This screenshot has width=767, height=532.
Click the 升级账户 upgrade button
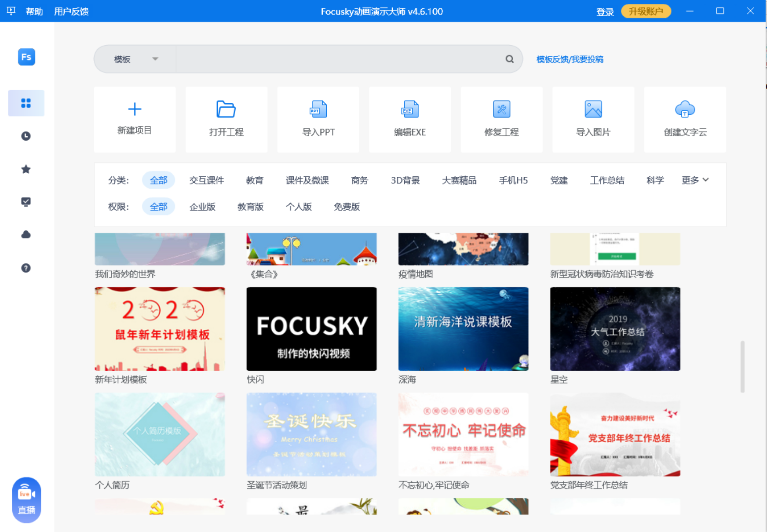coord(646,11)
